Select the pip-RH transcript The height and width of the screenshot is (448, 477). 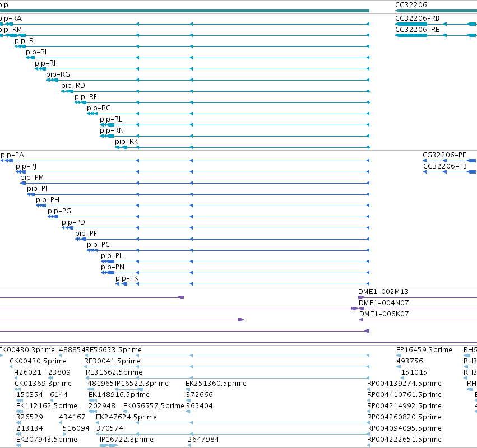pyautogui.click(x=47, y=63)
